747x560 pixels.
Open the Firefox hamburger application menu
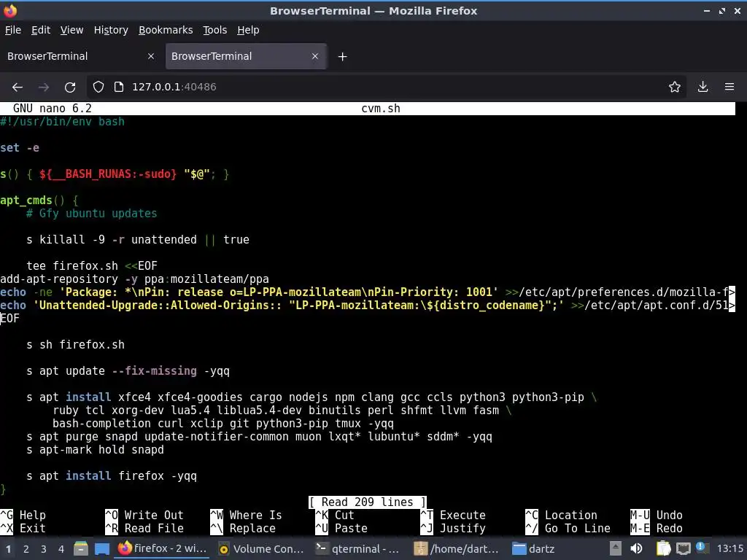729,87
